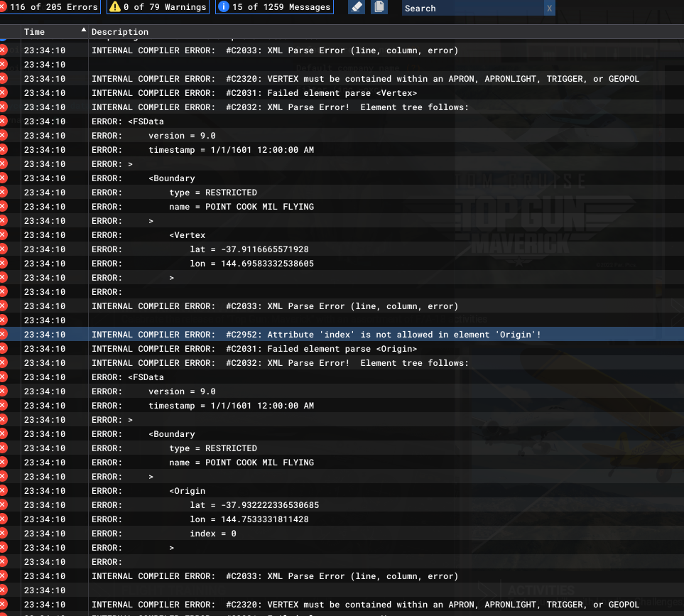Click error icon beside 'index = 0' row
This screenshot has height=616, width=684.
pos(4,533)
